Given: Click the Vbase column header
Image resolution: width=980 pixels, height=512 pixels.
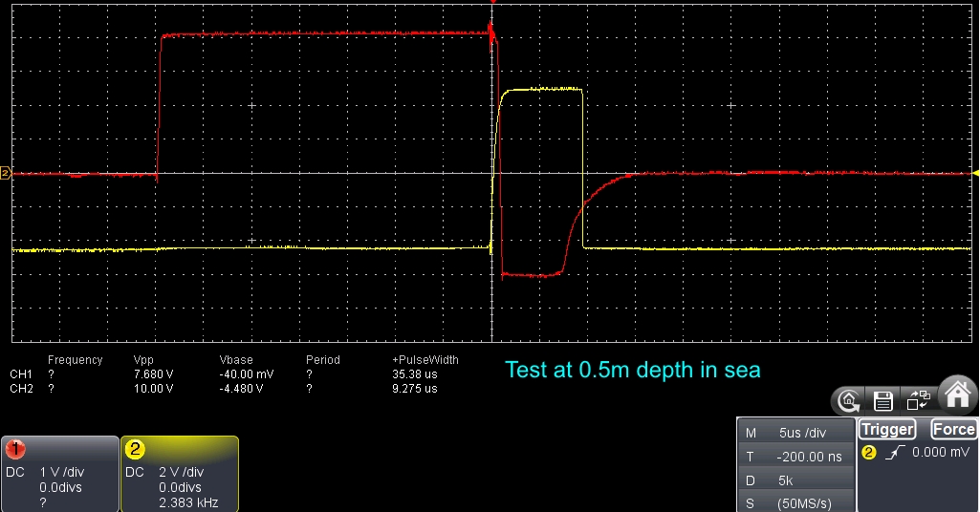Looking at the screenshot, I should (x=236, y=360).
